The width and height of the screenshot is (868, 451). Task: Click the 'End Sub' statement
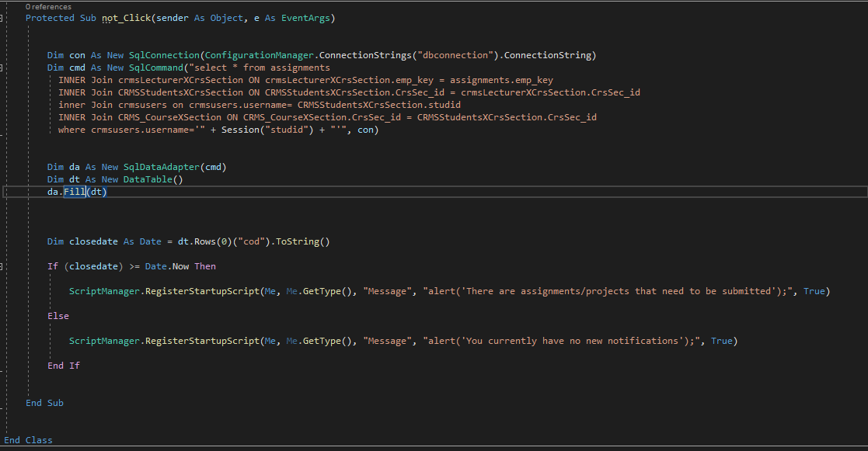click(44, 403)
